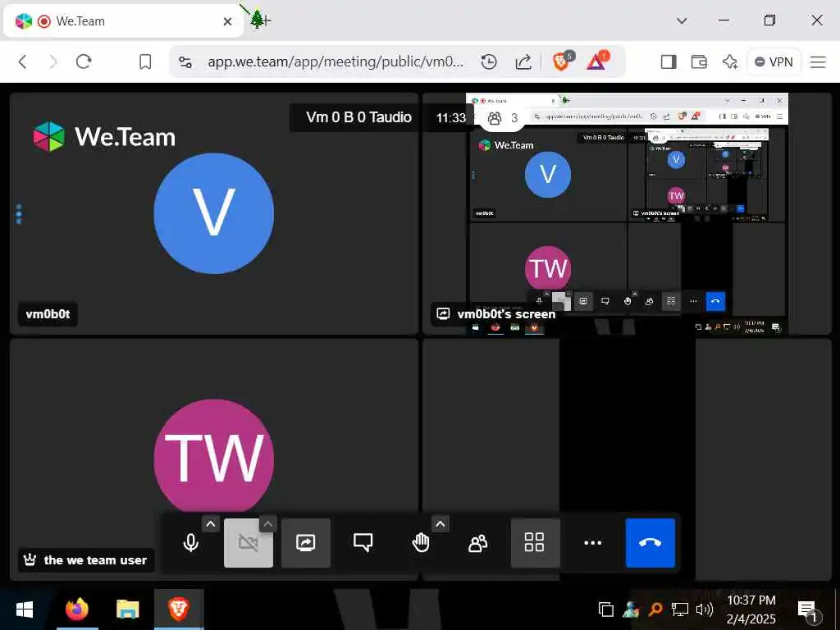Image resolution: width=840 pixels, height=630 pixels.
Task: Adjust volume via speaker tray icon
Action: 704,609
